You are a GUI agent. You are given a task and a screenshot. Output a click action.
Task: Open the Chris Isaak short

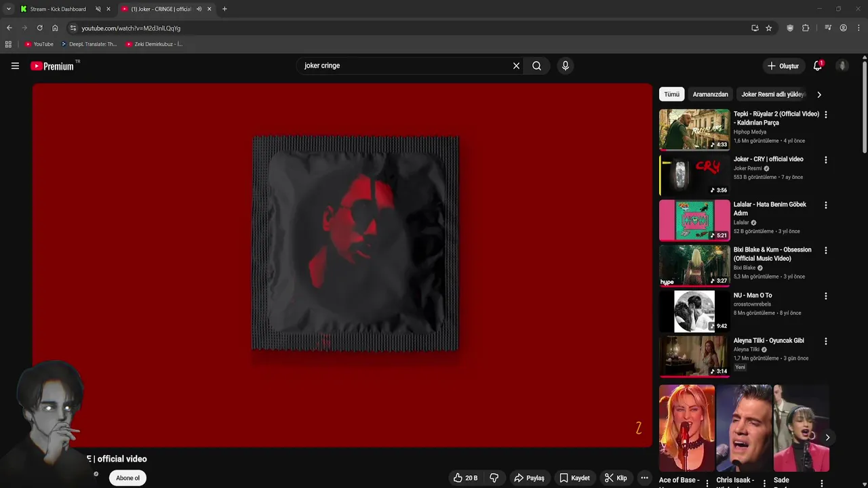click(x=744, y=428)
